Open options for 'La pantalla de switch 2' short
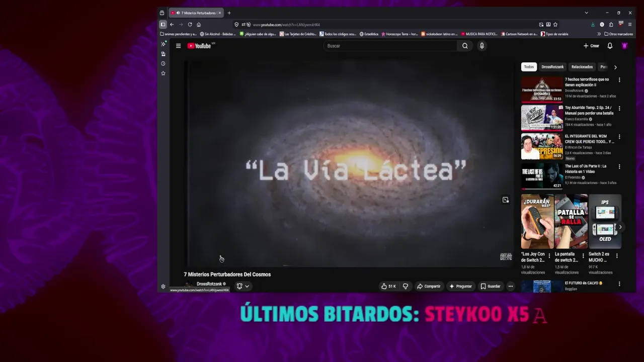 583,256
